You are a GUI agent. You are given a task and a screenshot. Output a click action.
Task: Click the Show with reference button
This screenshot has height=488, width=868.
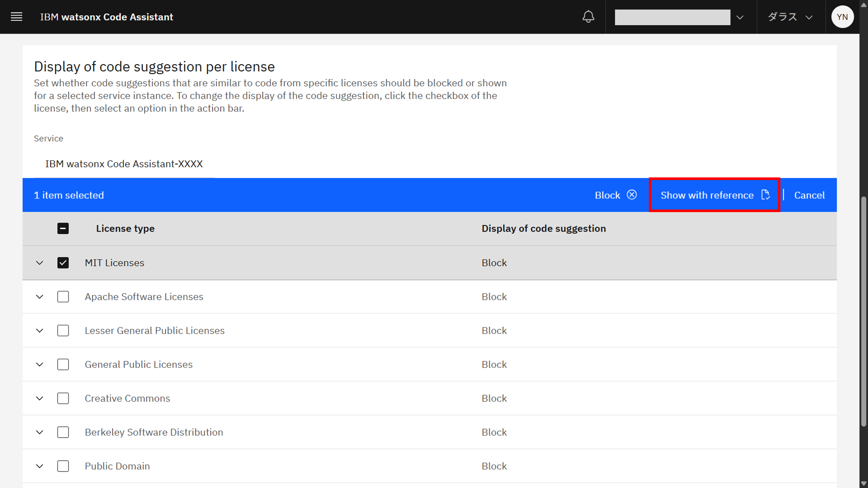point(707,195)
